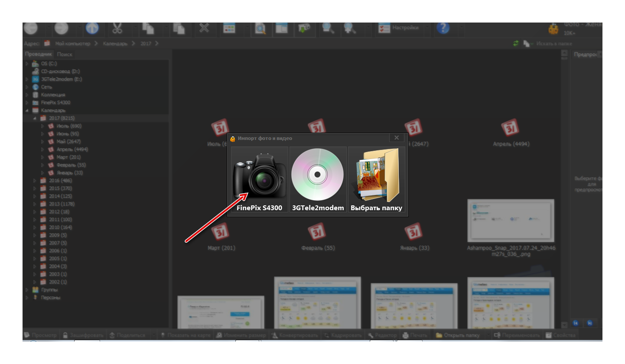625x364 pixels.
Task: Open the preview magnifier page icon
Action: pos(260,29)
